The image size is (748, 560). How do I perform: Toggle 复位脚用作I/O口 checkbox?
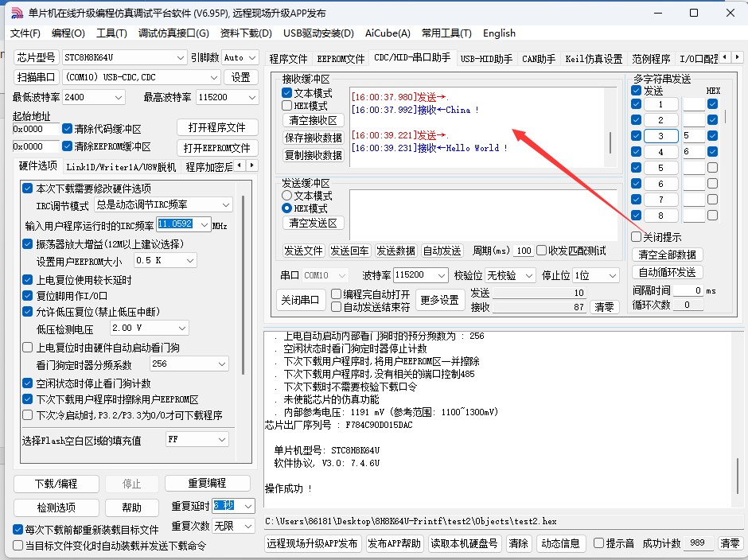click(x=28, y=295)
